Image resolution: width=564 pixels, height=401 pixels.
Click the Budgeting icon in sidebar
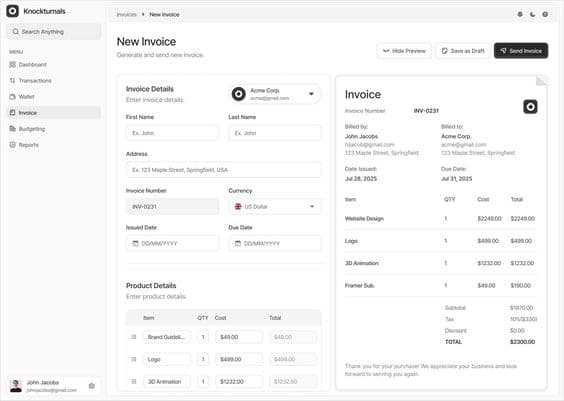click(x=13, y=129)
